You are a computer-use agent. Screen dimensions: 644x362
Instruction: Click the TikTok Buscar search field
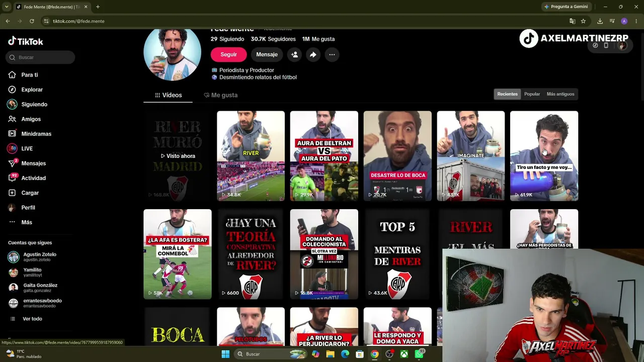(x=41, y=57)
